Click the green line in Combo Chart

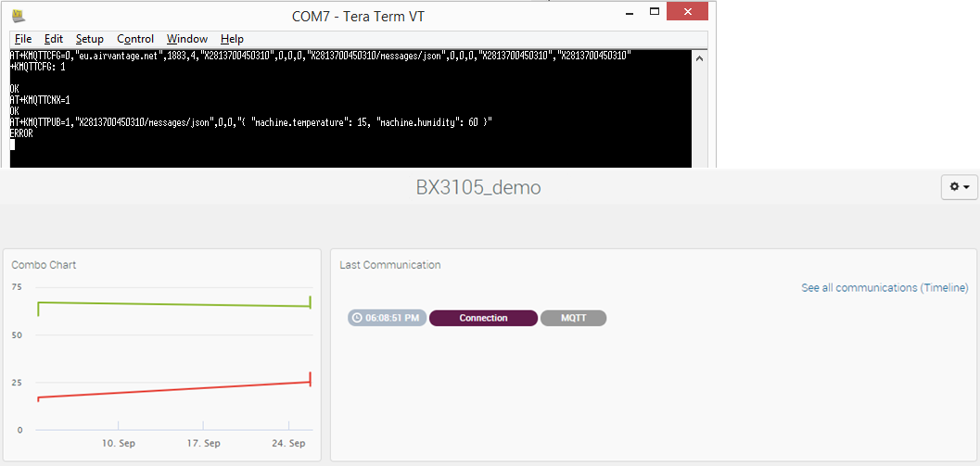click(175, 304)
